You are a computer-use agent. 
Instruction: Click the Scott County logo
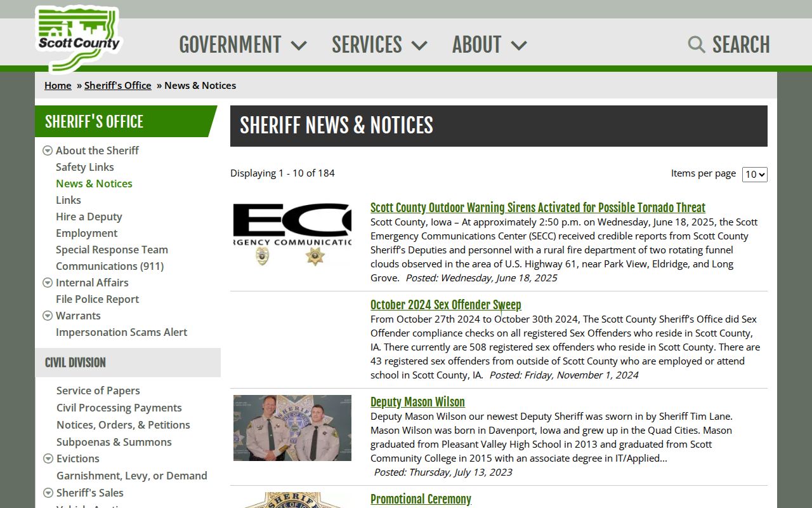tap(78, 39)
